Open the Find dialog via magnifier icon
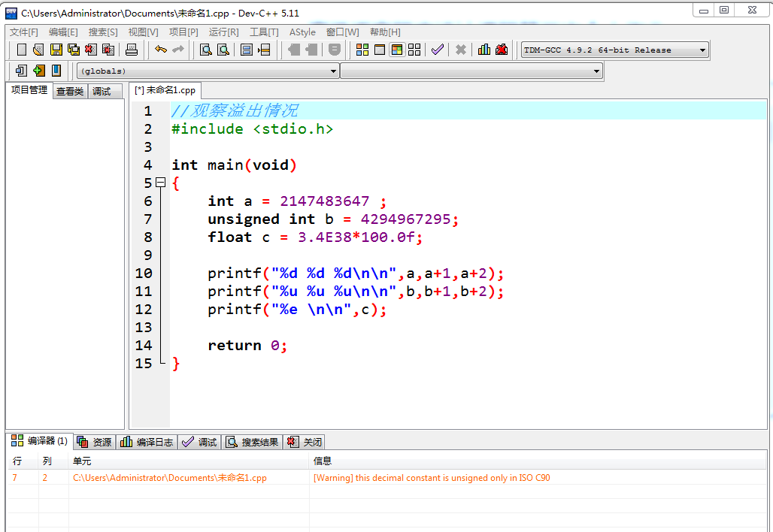 coord(206,50)
